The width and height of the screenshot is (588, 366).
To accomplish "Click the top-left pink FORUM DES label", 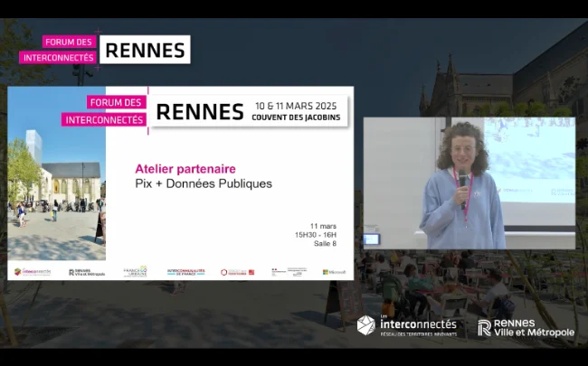I will 69,42.
